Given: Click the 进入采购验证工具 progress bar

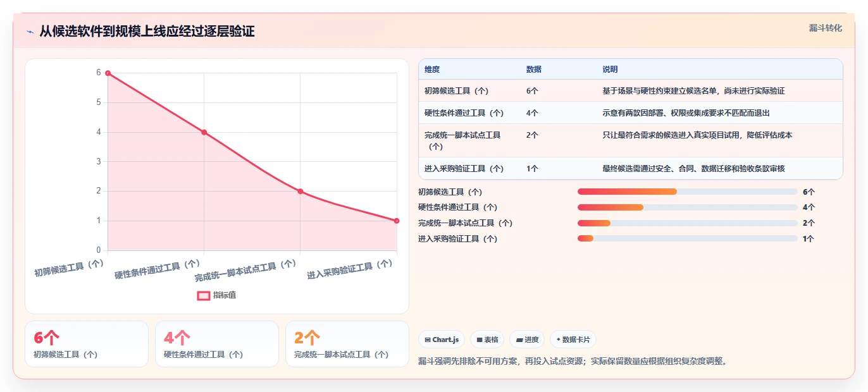Looking at the screenshot, I should click(687, 238).
